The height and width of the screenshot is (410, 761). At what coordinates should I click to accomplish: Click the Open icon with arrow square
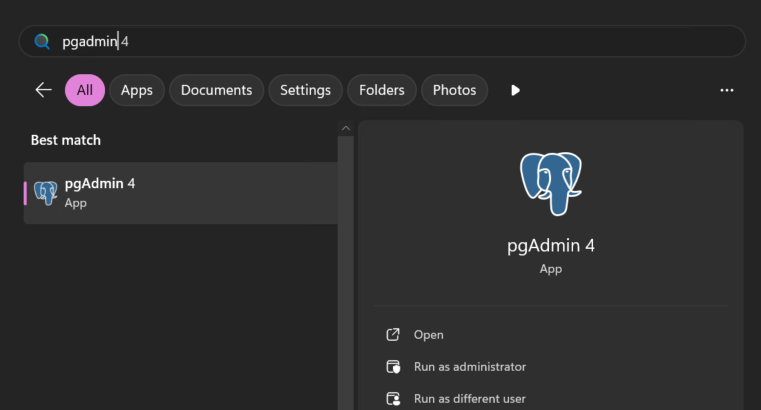point(393,335)
